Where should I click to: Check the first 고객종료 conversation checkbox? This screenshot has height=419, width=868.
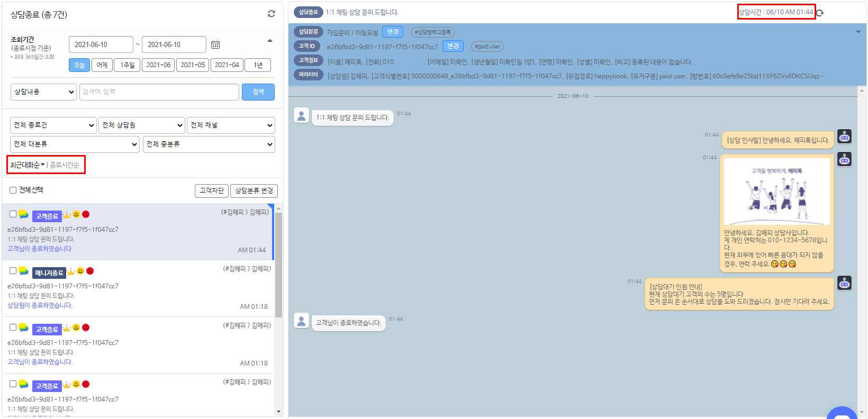[x=13, y=214]
